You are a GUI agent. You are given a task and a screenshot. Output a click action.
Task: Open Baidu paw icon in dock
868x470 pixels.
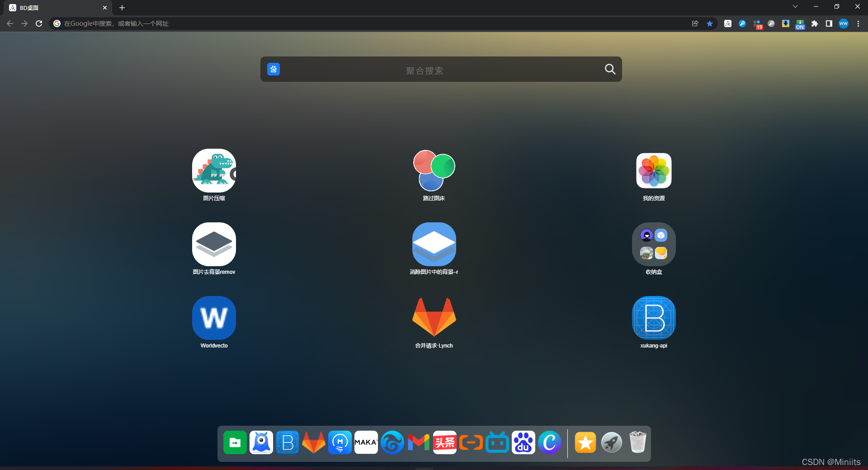pos(524,442)
